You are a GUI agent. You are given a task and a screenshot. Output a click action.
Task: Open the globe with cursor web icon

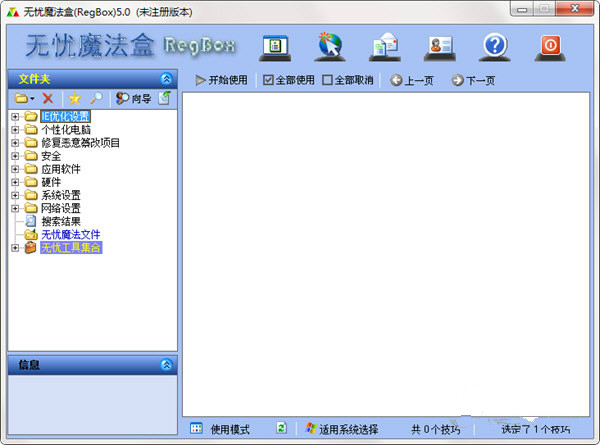tap(329, 47)
